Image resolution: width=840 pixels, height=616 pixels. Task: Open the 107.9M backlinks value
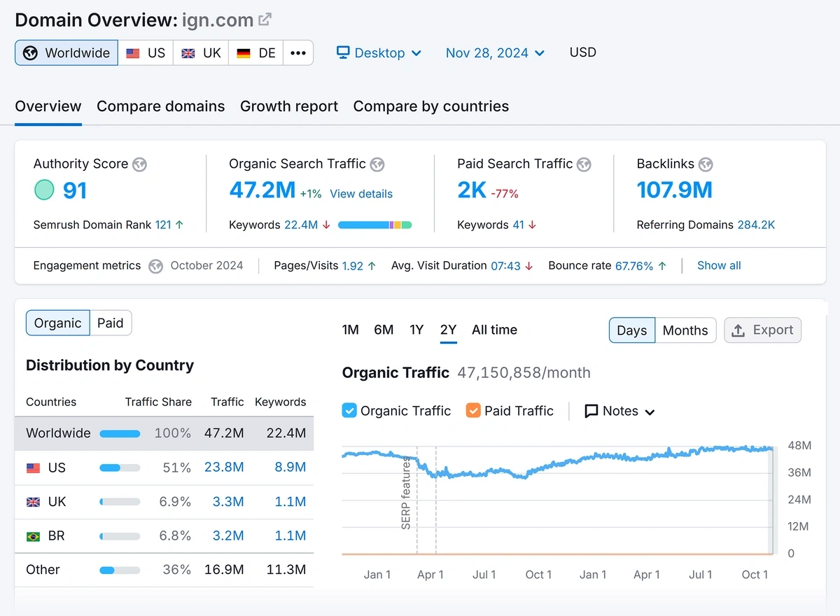click(x=675, y=190)
